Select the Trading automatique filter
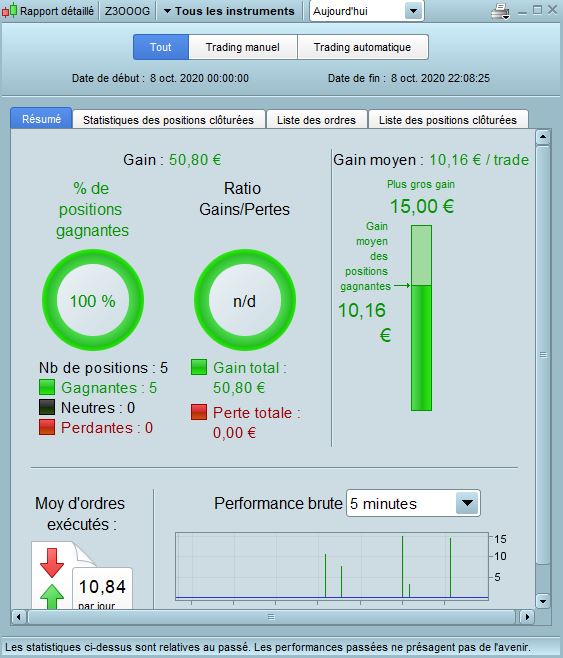563x658 pixels. click(362, 47)
